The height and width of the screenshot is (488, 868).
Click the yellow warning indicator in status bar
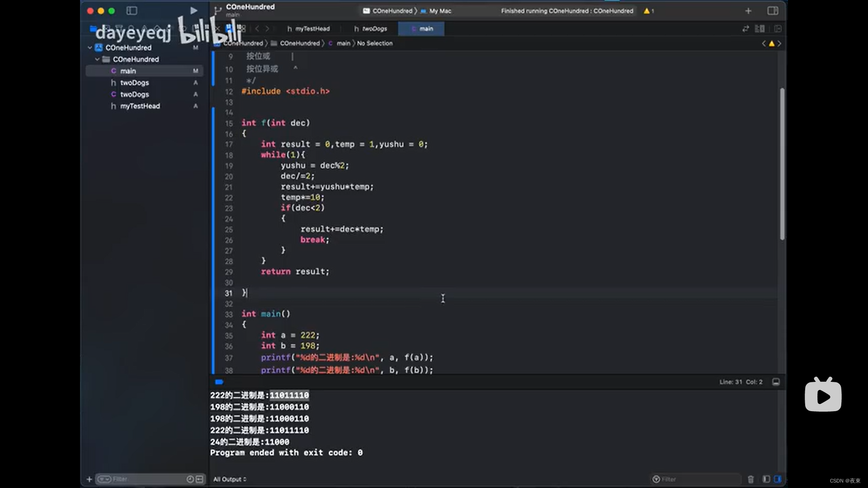point(649,11)
